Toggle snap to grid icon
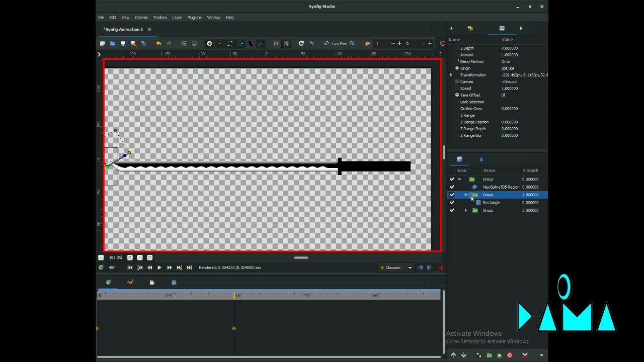Image resolution: width=644 pixels, height=362 pixels. coord(286,44)
